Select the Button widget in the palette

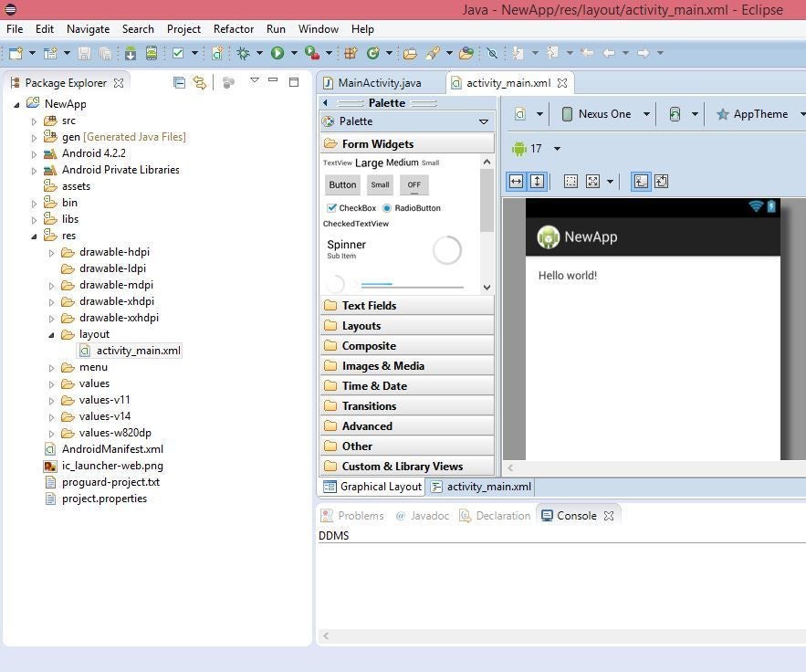[x=341, y=184]
